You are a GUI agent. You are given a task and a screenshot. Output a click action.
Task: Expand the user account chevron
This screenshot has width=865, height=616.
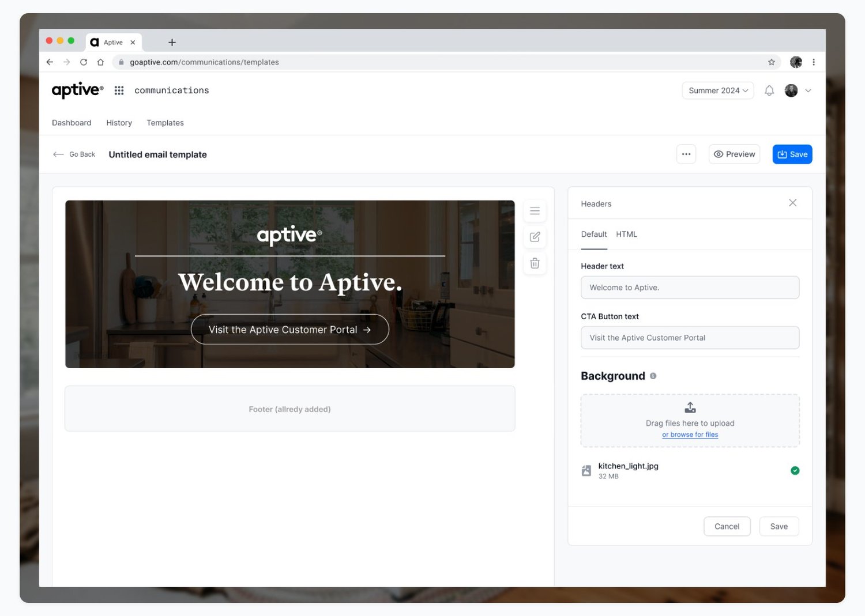coord(808,90)
